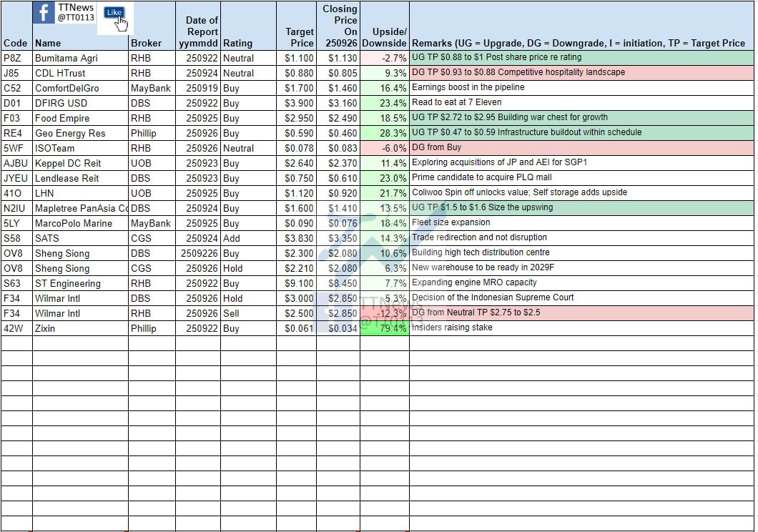The image size is (758, 532).
Task: Click the MarcoPolo Marine name cell
Action: coord(80,223)
